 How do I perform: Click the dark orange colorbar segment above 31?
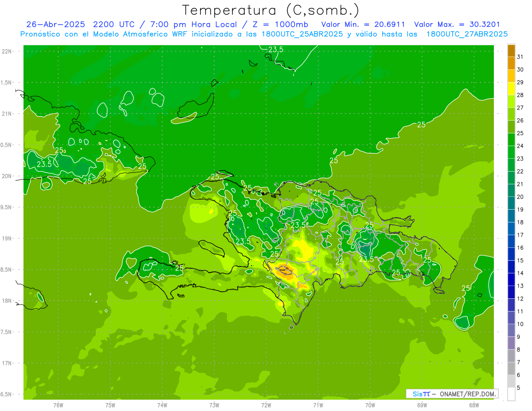coord(511,51)
